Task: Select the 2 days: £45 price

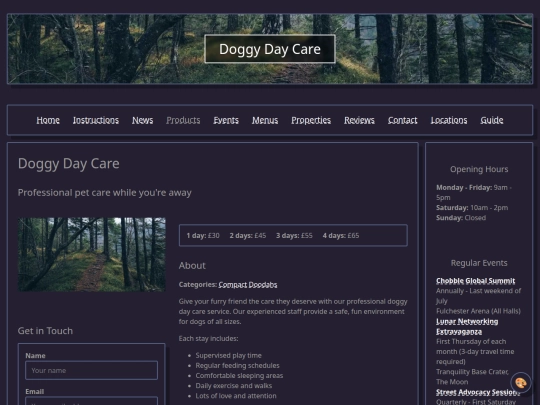Action: [x=248, y=236]
